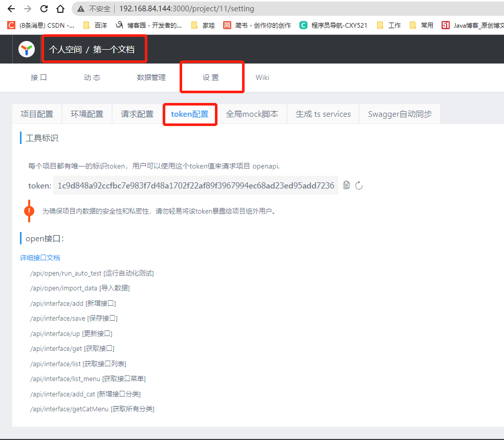Click /api/open/run_auto_test entry
The image size is (504, 440).
[92, 273]
